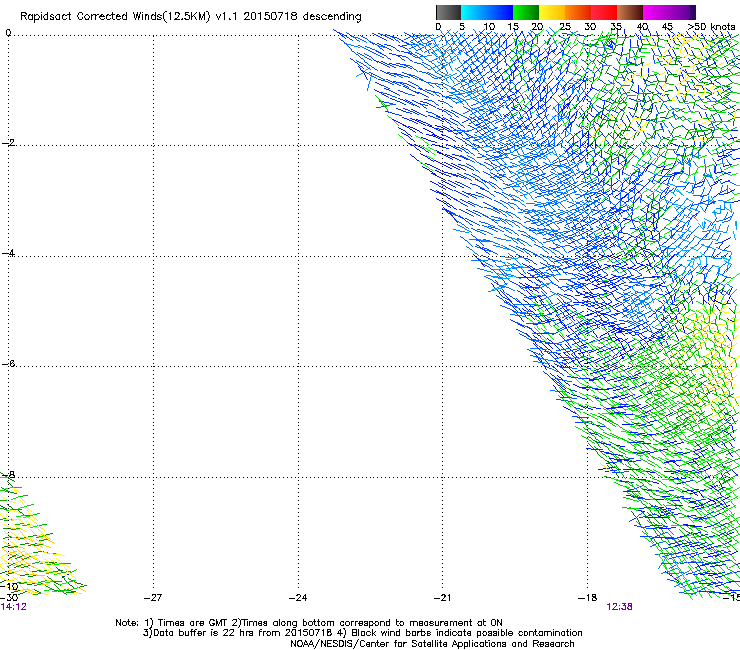Click the 'Note: 1) Times are GMT' line
Image resolution: width=740 pixels, height=650 pixels.
309,623
